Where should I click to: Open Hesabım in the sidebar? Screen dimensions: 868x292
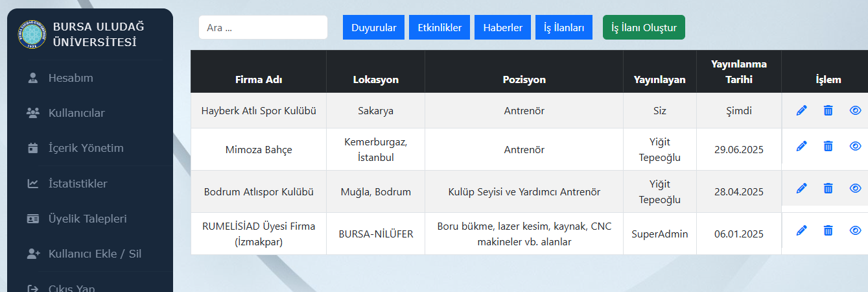point(71,78)
